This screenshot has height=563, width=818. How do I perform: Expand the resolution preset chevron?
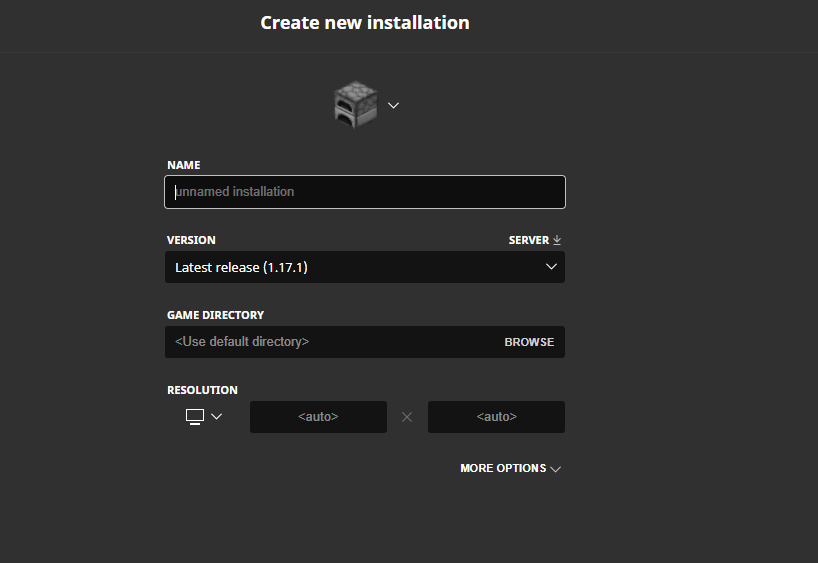click(216, 416)
